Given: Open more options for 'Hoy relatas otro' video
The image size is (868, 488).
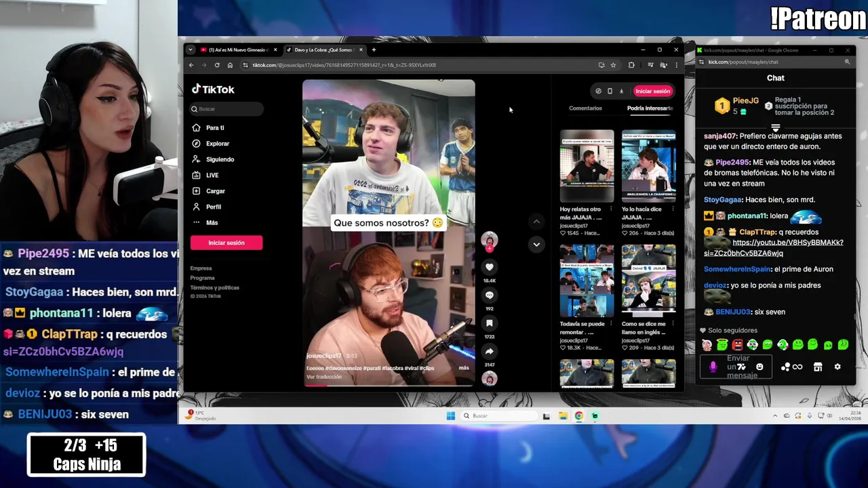Looking at the screenshot, I should click(610, 209).
